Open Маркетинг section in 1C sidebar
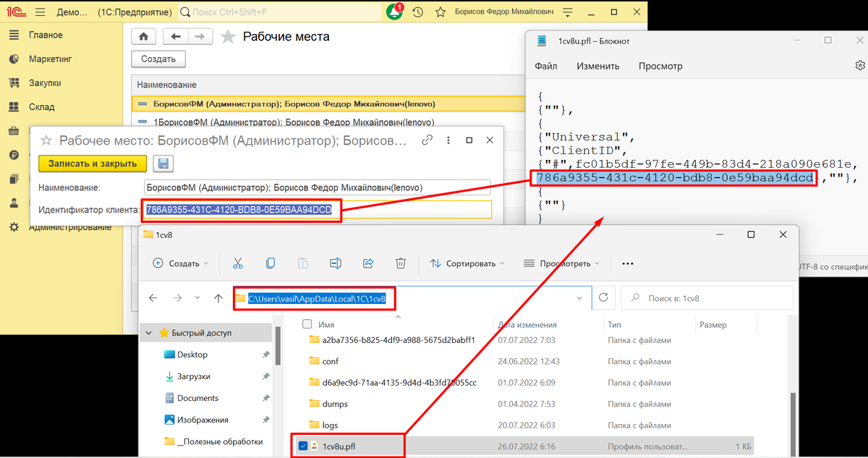Screen dimensions: 868x458 [49, 59]
